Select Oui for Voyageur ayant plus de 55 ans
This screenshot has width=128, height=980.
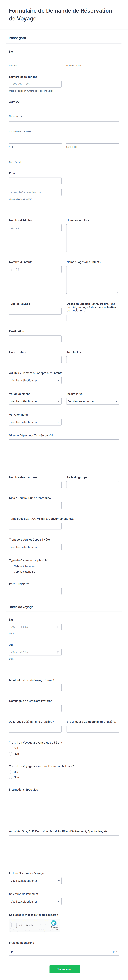11,748
